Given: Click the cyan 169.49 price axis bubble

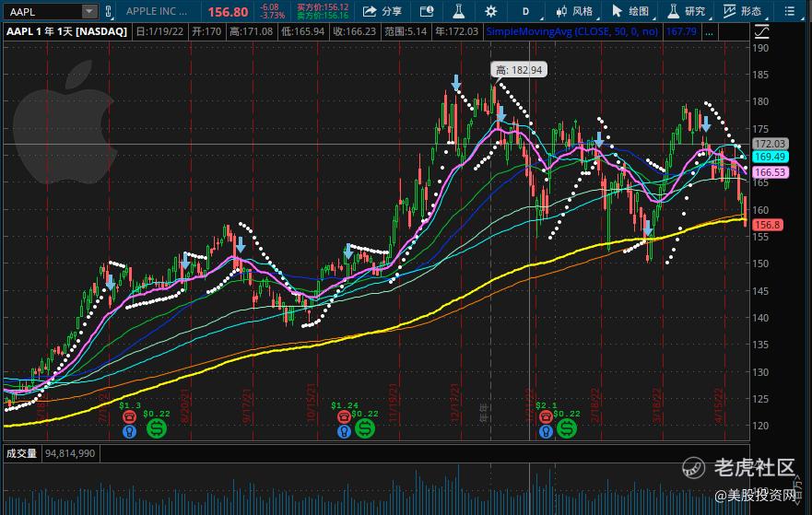Looking at the screenshot, I should coord(770,157).
